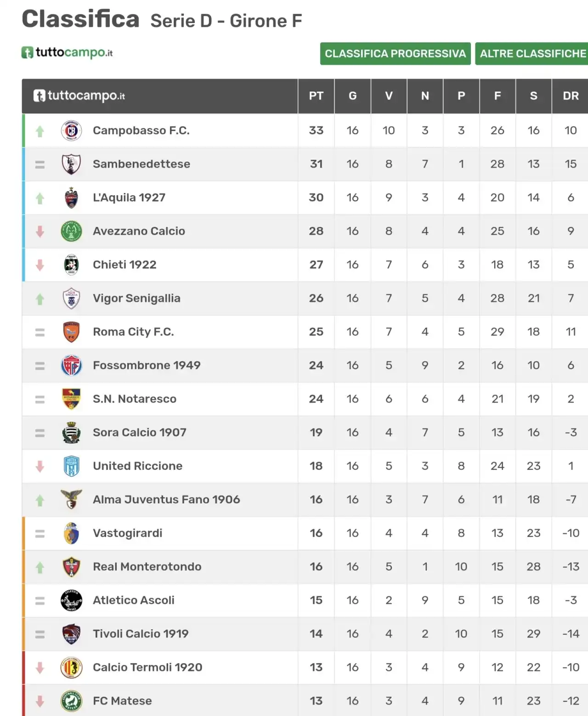This screenshot has height=716, width=588.
Task: Click the Atletico Ascoli black round badge
Action: (x=71, y=600)
